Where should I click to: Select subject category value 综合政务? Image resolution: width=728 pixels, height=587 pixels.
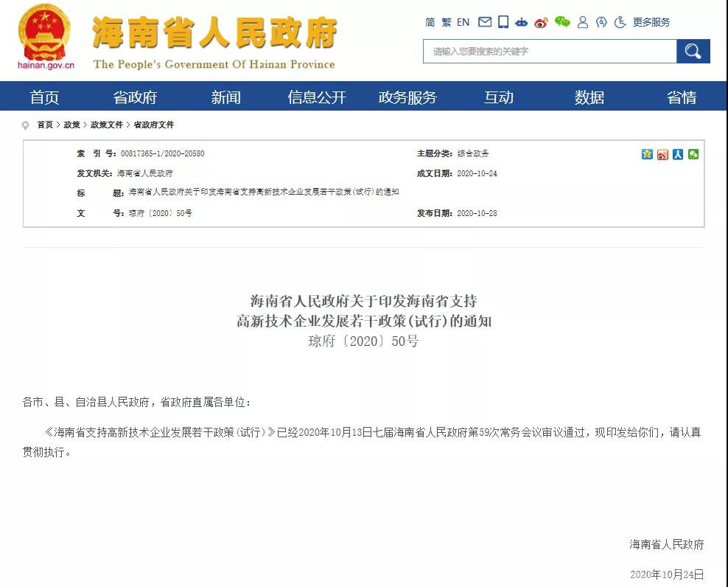click(473, 153)
